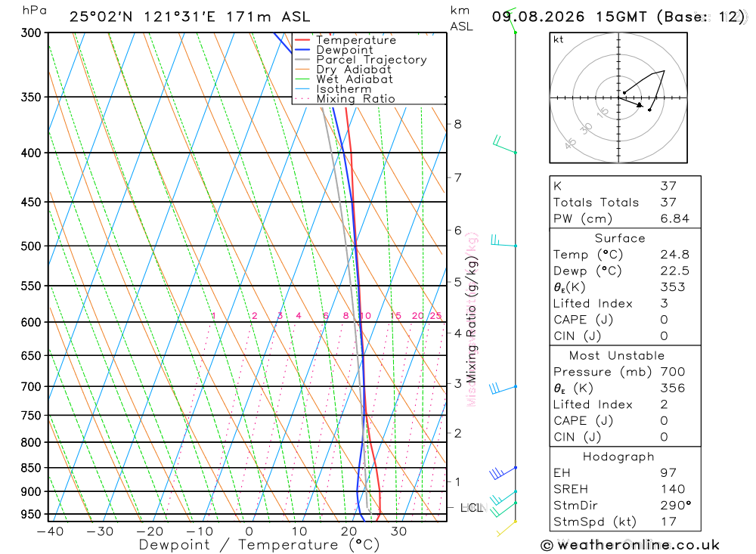Click the 'Temperature' legend entry
The image size is (756, 554).
point(356,40)
